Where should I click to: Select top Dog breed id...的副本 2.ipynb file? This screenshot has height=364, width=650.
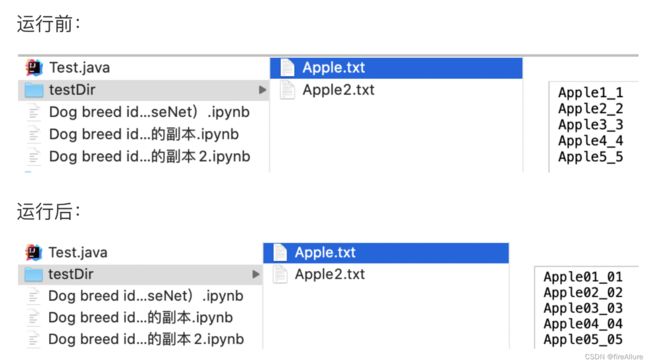[143, 157]
